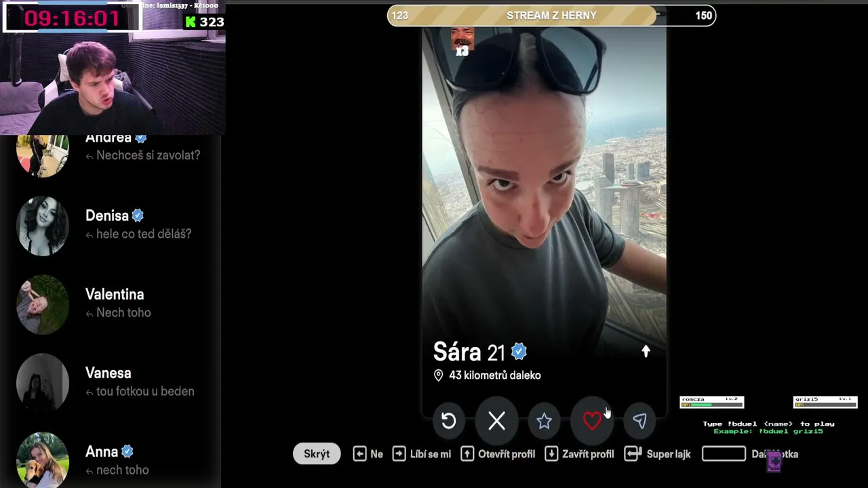Open Vanesa's dark avatar photo
Image resolution: width=868 pixels, height=488 pixels.
(x=43, y=384)
